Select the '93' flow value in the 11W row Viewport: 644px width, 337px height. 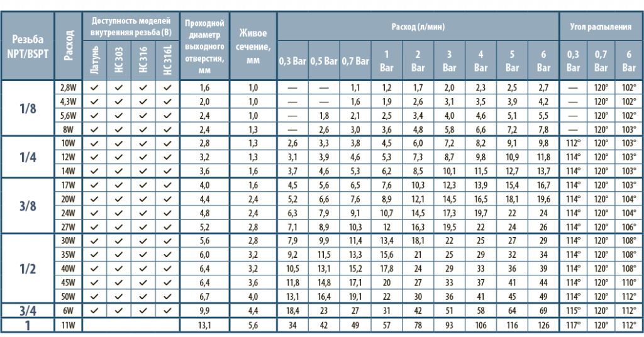[449, 326]
